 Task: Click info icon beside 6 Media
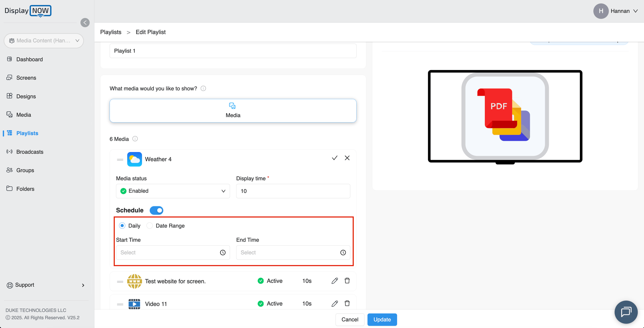135,139
